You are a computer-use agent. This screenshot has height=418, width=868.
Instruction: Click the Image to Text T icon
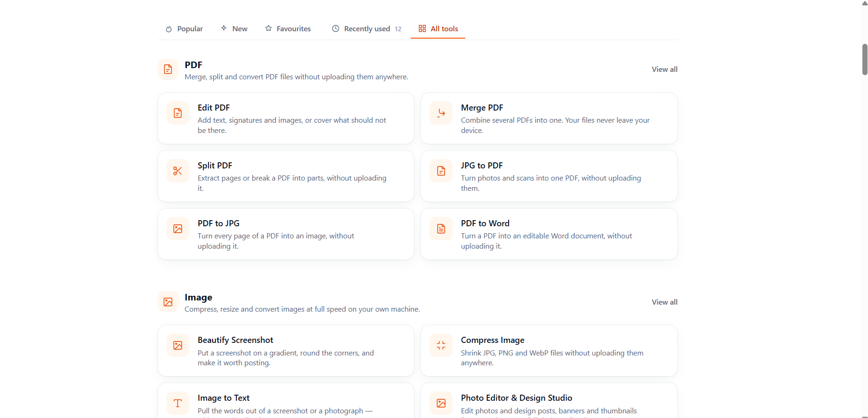[178, 403]
